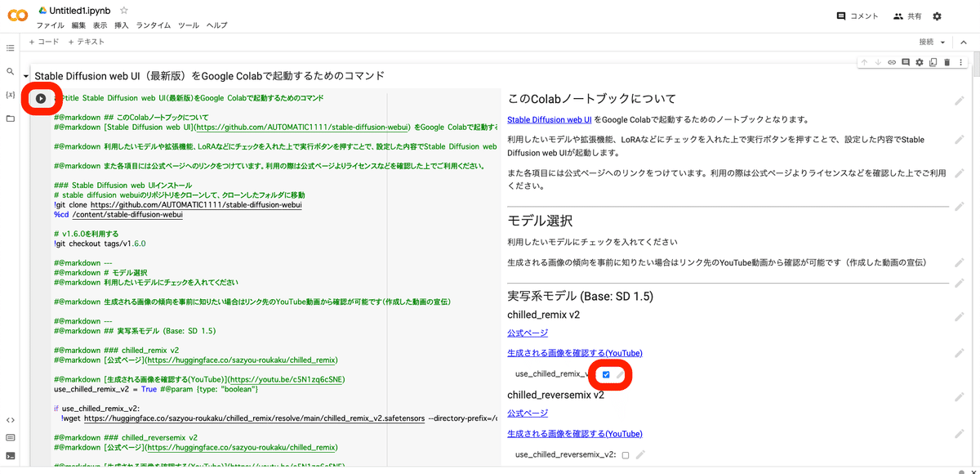980x474 pixels.
Task: Add a text cell with + テキスト
Action: [87, 42]
